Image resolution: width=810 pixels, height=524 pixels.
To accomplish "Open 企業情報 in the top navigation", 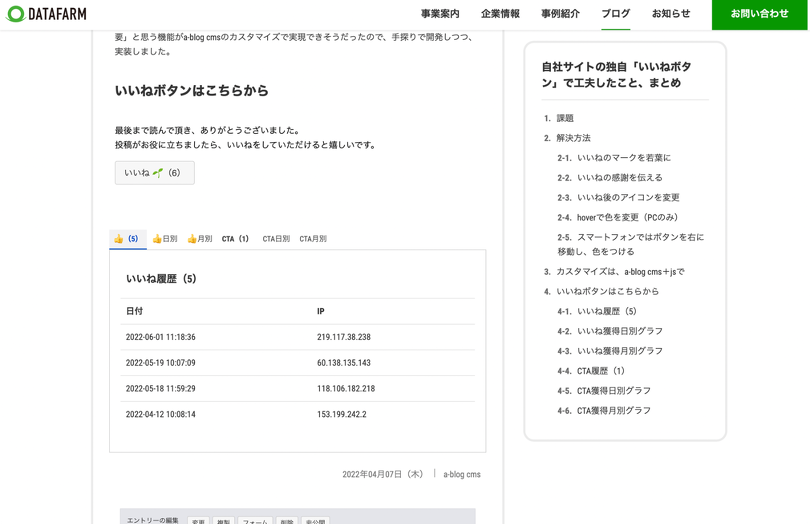I will [x=500, y=14].
